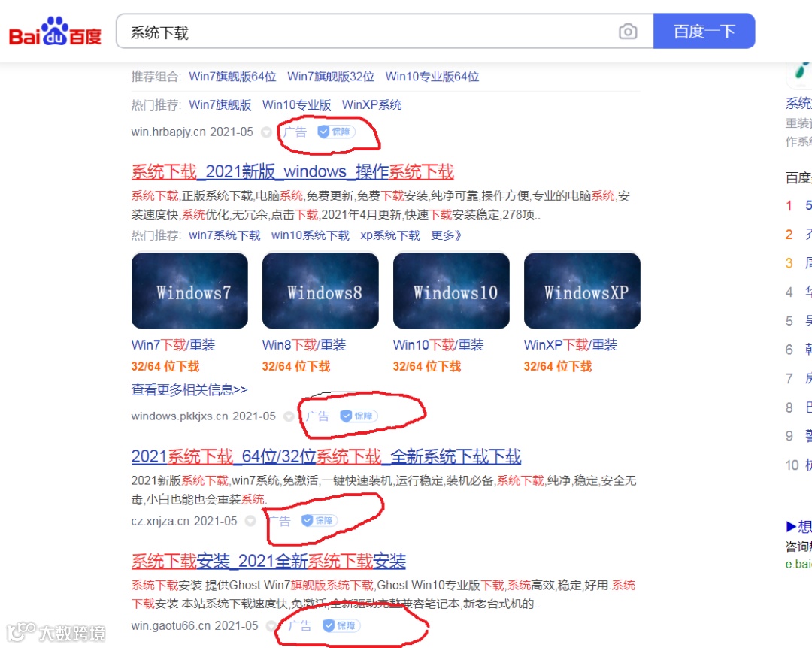The width and height of the screenshot is (812, 648).
Task: Open the Win7旗舰版 hot recommendation
Action: coord(220,104)
